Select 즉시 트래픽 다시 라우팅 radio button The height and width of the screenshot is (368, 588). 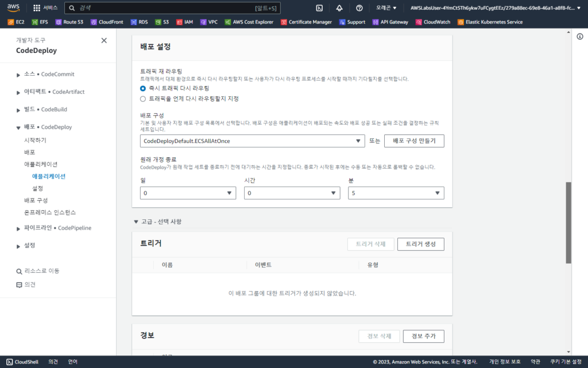143,88
